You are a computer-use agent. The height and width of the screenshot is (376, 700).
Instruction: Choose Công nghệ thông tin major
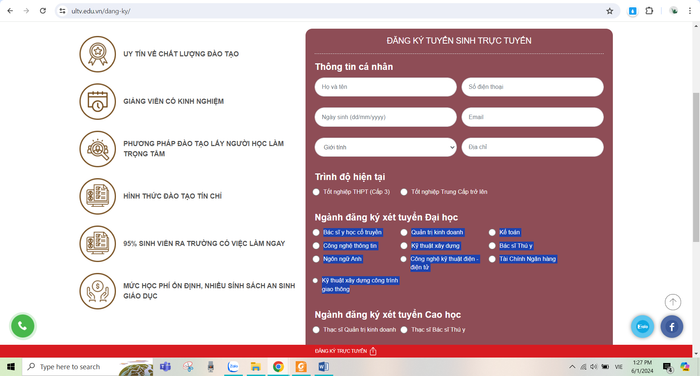316,246
